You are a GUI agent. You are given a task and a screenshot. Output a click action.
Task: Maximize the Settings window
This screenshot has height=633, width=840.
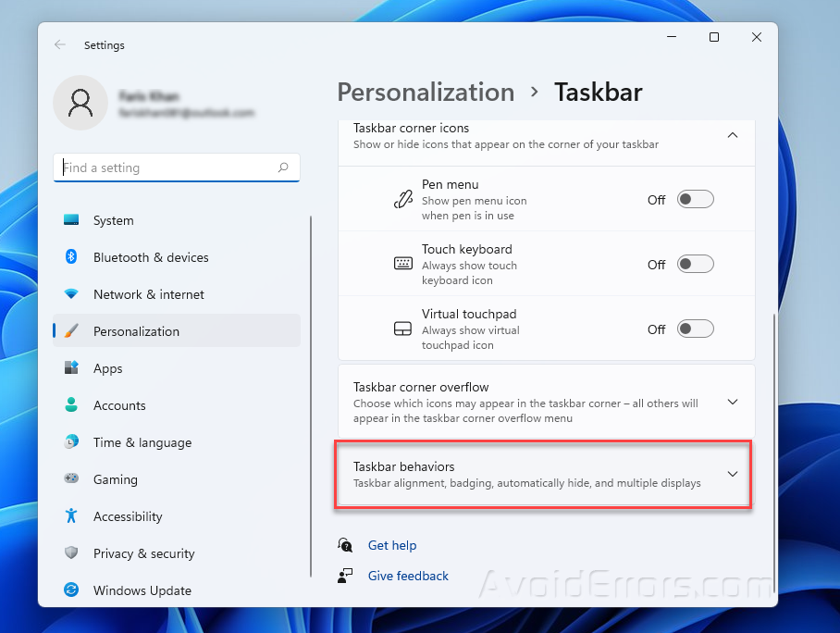714,37
